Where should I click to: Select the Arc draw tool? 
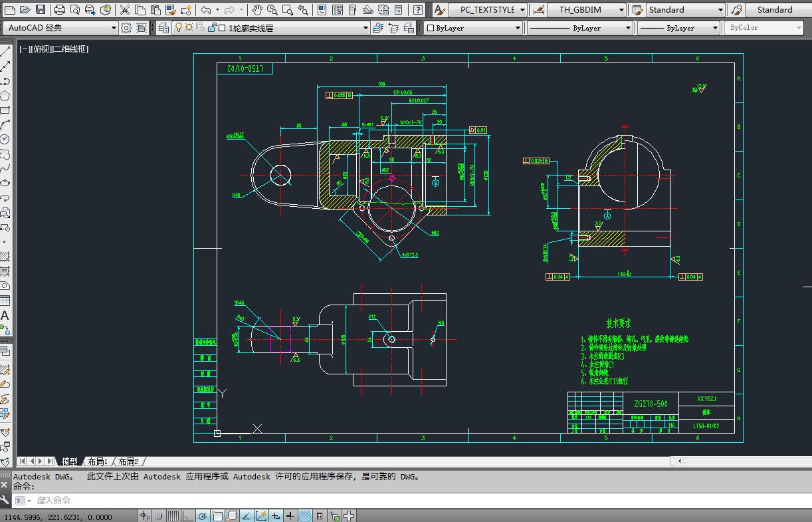[5, 125]
